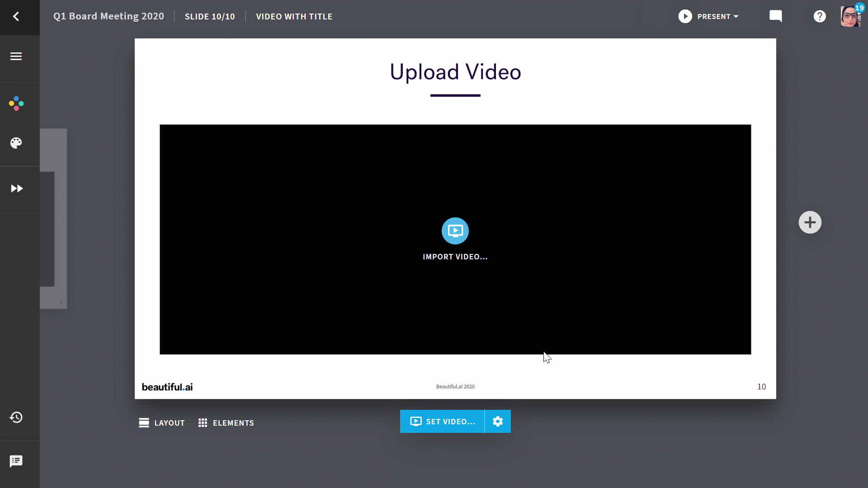
Task: Add a new slide with the plus button
Action: tap(810, 222)
